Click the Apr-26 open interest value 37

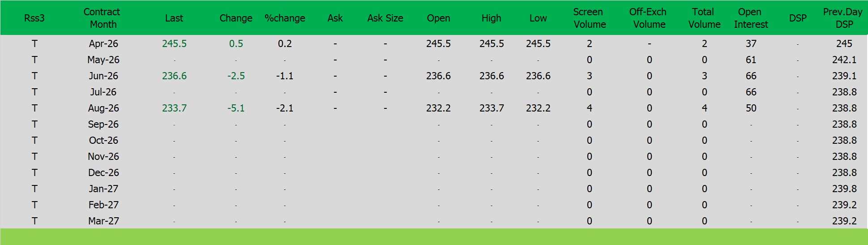tap(751, 43)
